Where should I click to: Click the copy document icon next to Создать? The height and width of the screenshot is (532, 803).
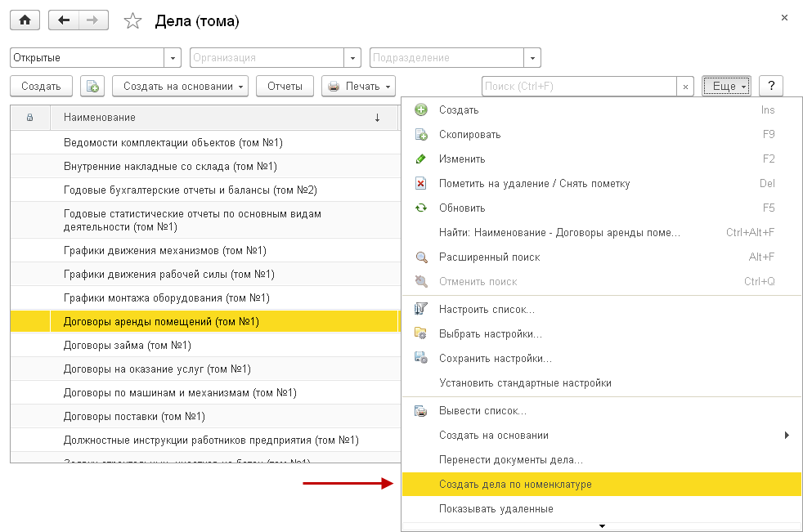pos(92,86)
